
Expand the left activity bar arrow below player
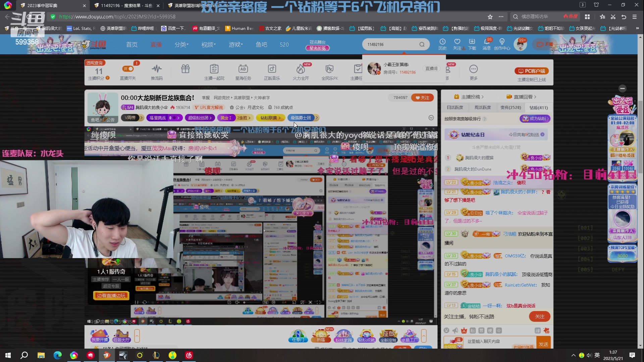coord(137,336)
